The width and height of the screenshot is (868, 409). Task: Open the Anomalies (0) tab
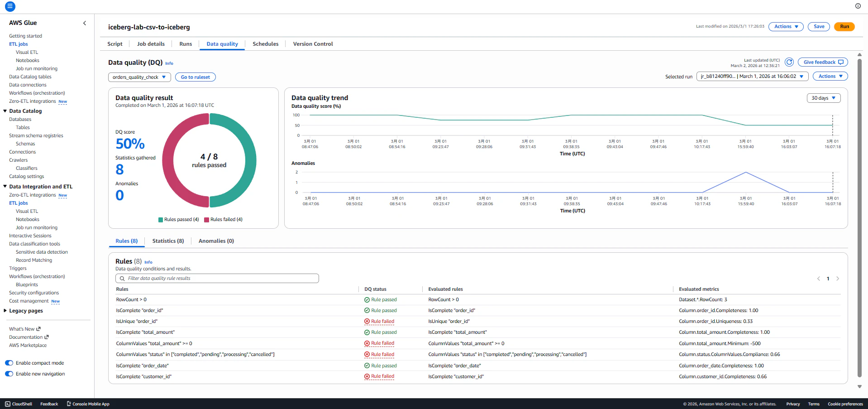point(216,241)
